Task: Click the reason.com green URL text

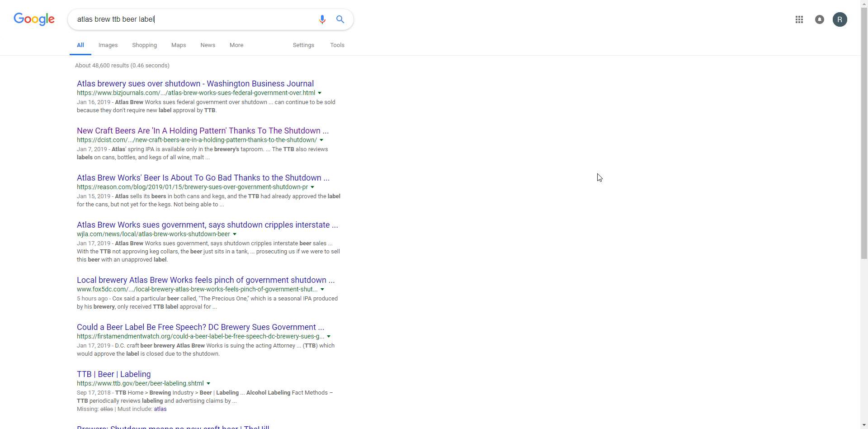Action: 192,187
